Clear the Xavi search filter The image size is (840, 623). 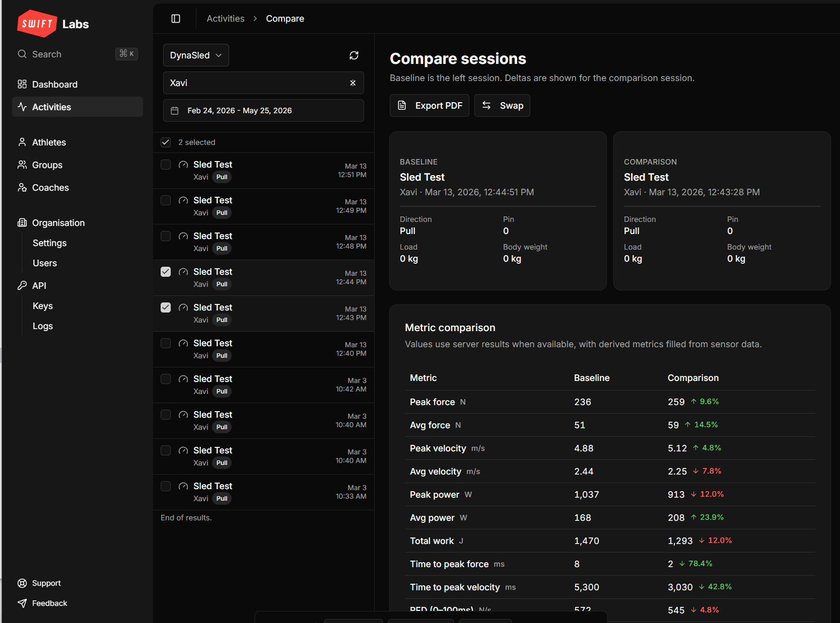point(353,83)
